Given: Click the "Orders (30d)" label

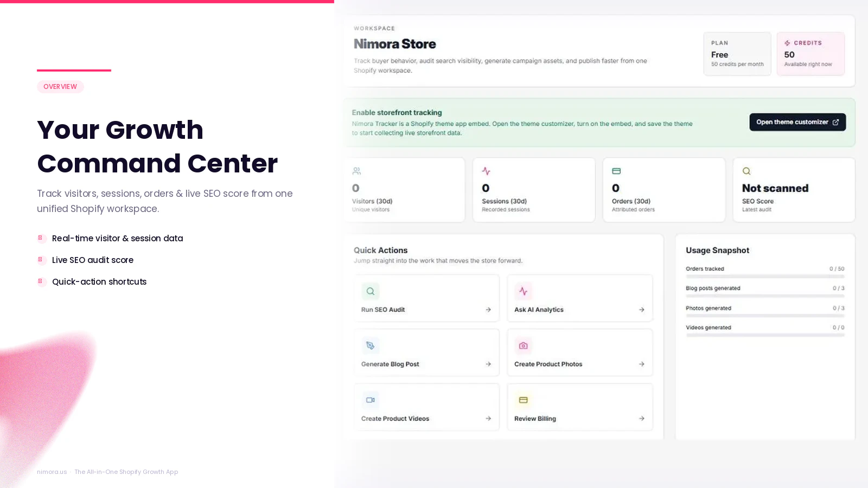Looking at the screenshot, I should (x=631, y=201).
